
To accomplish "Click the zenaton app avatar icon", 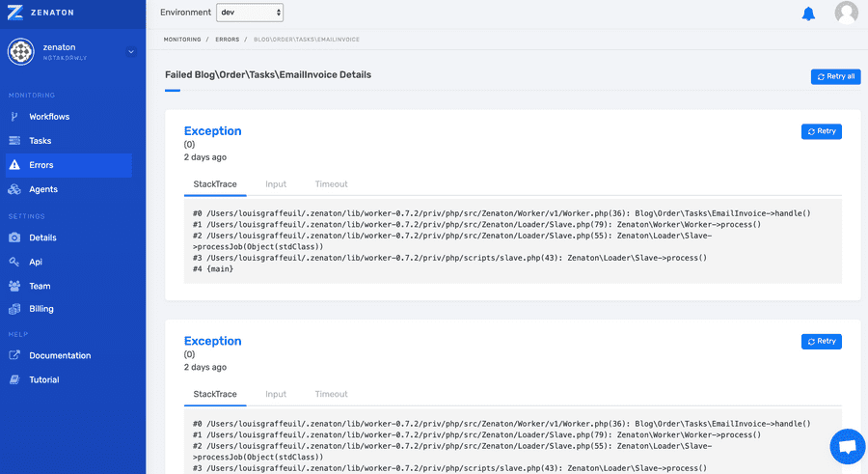I will pos(20,51).
